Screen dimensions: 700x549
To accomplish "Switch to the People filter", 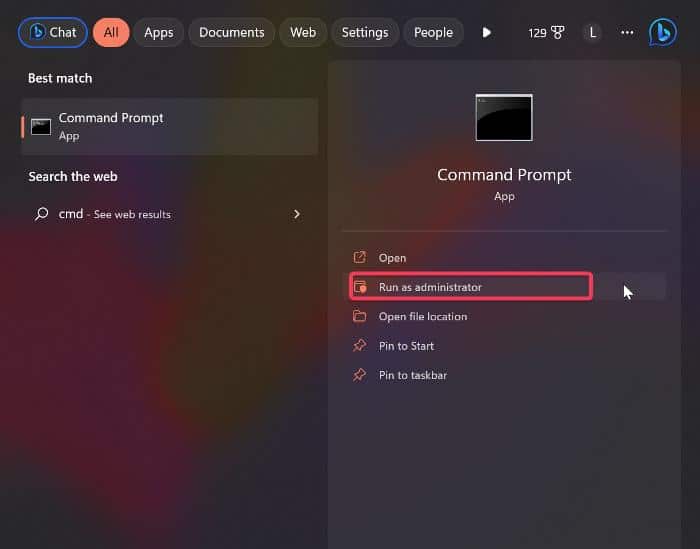I will [x=433, y=33].
